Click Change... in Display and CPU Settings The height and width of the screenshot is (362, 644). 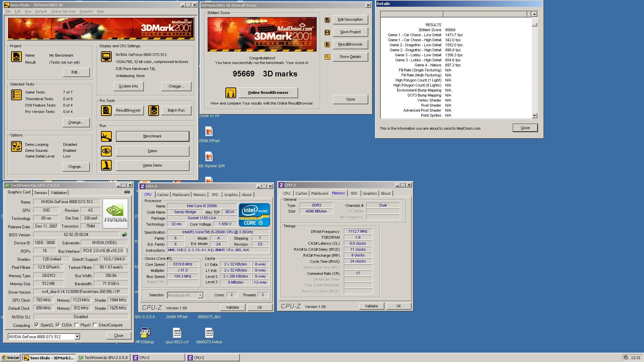coord(176,86)
